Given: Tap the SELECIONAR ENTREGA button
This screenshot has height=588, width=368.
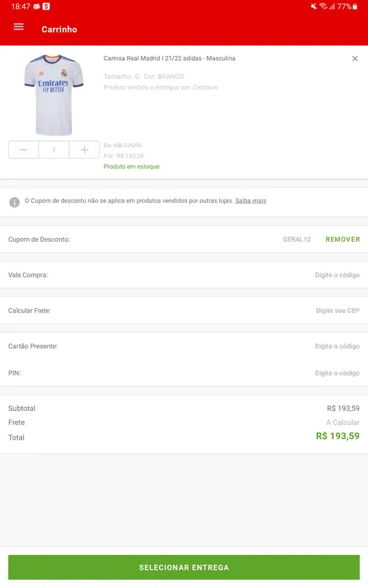Looking at the screenshot, I should pyautogui.click(x=184, y=567).
